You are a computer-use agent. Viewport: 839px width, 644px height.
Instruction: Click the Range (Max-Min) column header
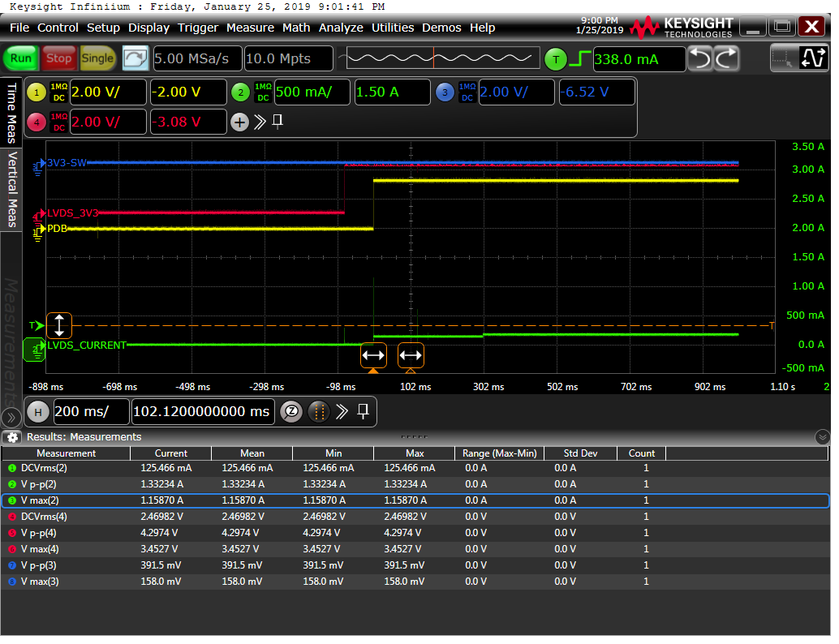pyautogui.click(x=499, y=453)
